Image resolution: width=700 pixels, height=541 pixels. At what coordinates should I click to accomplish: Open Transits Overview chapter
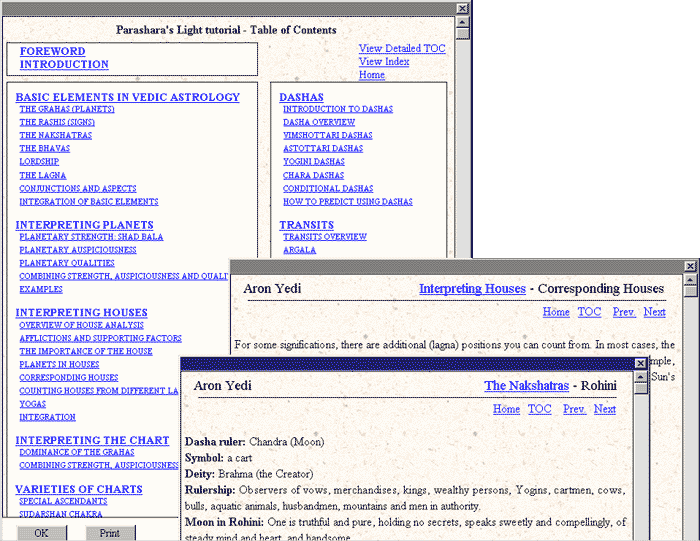325,237
